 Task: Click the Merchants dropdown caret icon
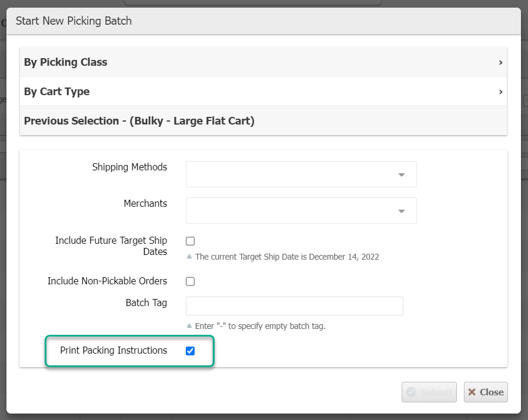pos(402,211)
